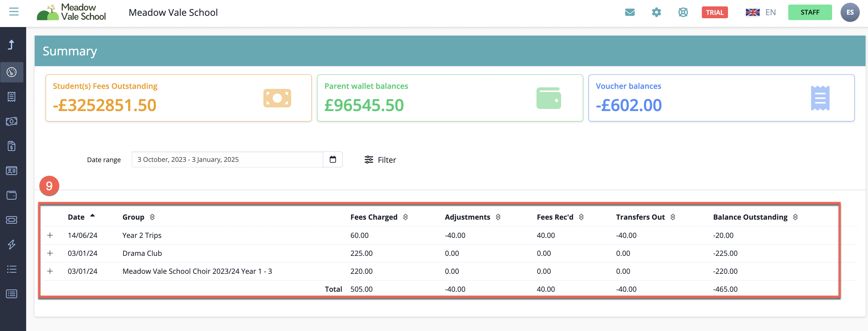868x331 pixels.
Task: Click the lightning bolt sidebar icon
Action: click(12, 245)
